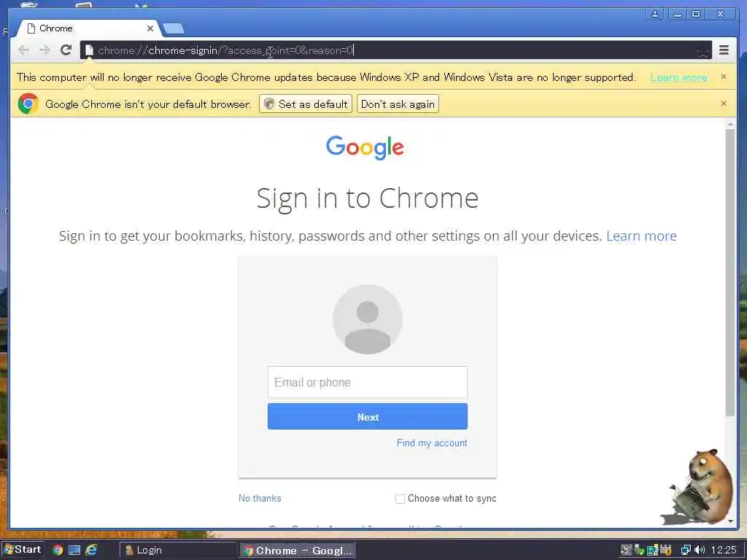
Task: Maximize the Chrome window
Action: click(696, 14)
